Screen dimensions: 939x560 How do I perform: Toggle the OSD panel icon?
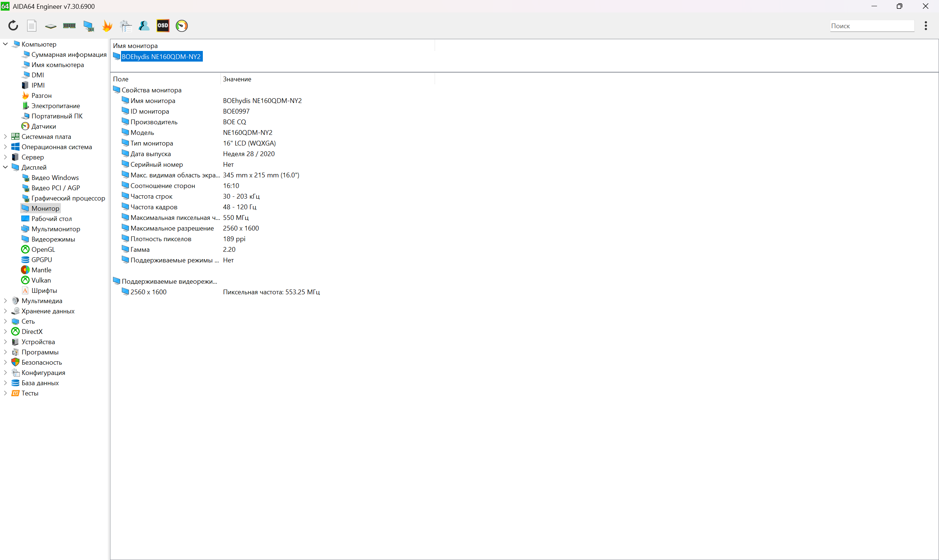point(163,26)
